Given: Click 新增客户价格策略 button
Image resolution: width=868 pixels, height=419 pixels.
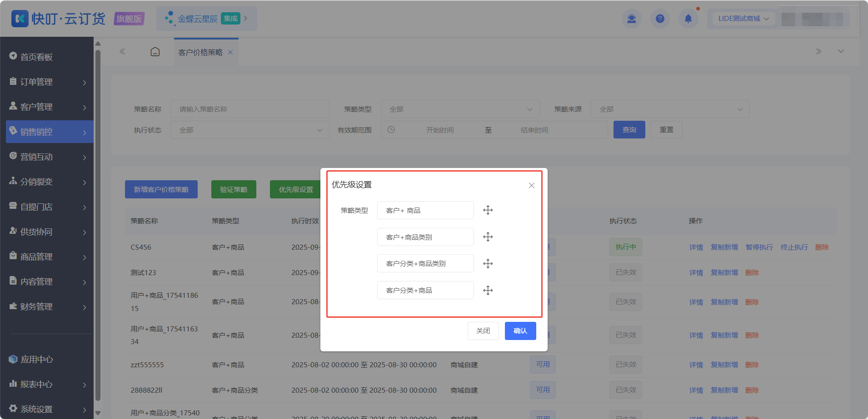Looking at the screenshot, I should click(161, 189).
